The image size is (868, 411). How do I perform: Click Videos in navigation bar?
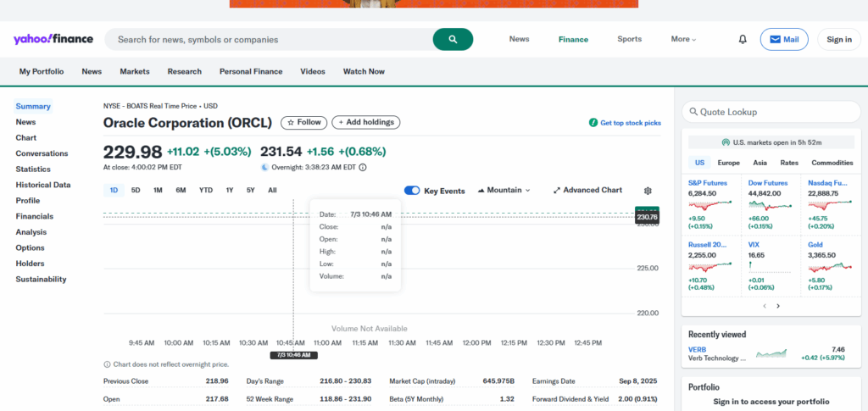coord(313,71)
